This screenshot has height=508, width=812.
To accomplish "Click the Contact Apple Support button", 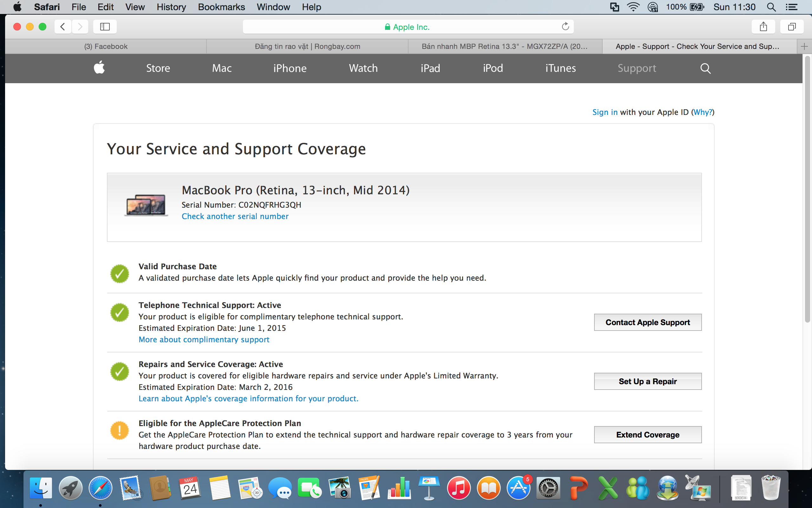I will [648, 322].
